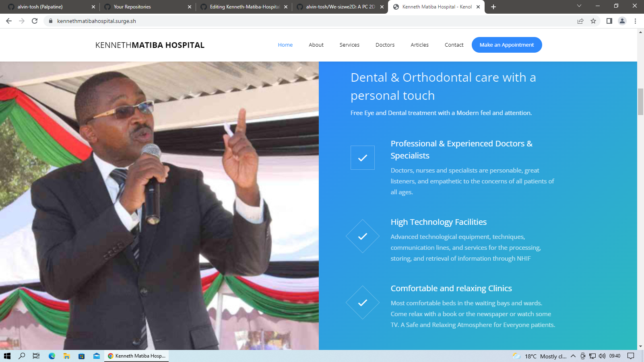Open File Explorer from the taskbar
The height and width of the screenshot is (362, 644).
pos(66,356)
